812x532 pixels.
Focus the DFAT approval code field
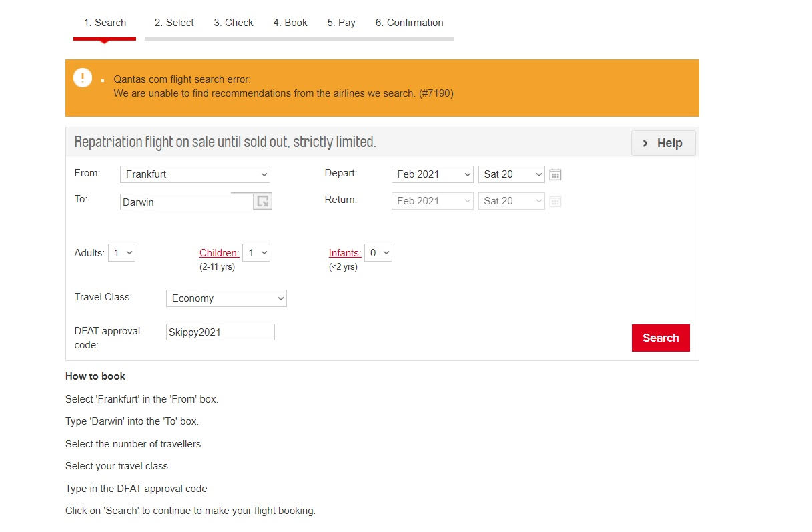tap(220, 332)
